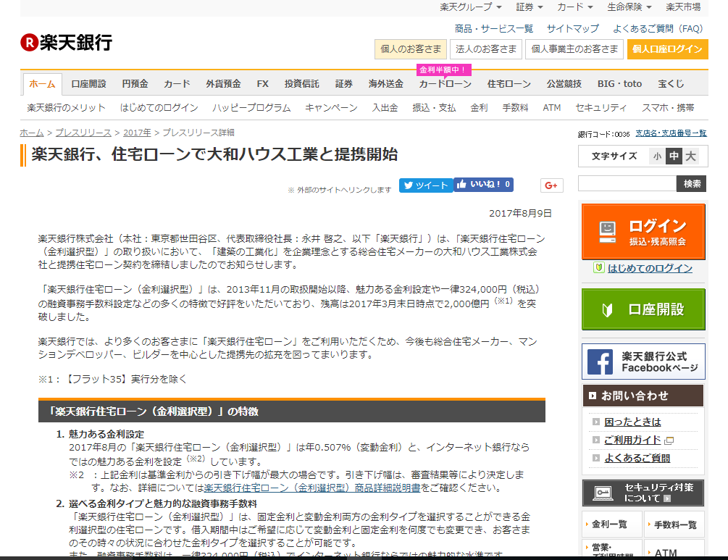Open サイトマップ link
728x560 pixels.
(x=573, y=29)
